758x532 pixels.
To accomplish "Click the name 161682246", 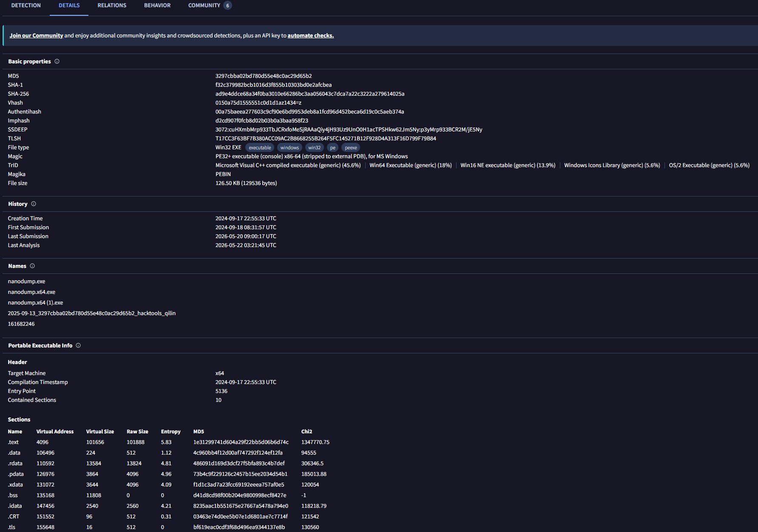I will click(21, 324).
